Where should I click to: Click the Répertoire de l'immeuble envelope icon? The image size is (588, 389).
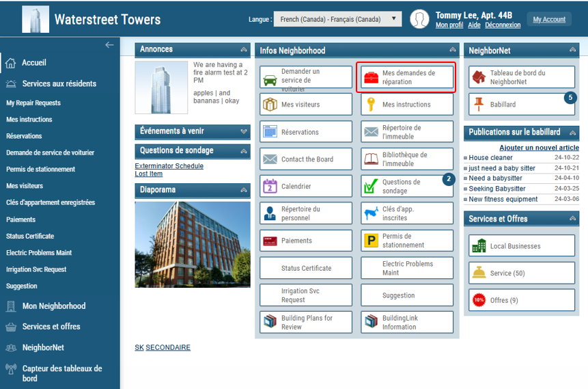click(x=372, y=132)
